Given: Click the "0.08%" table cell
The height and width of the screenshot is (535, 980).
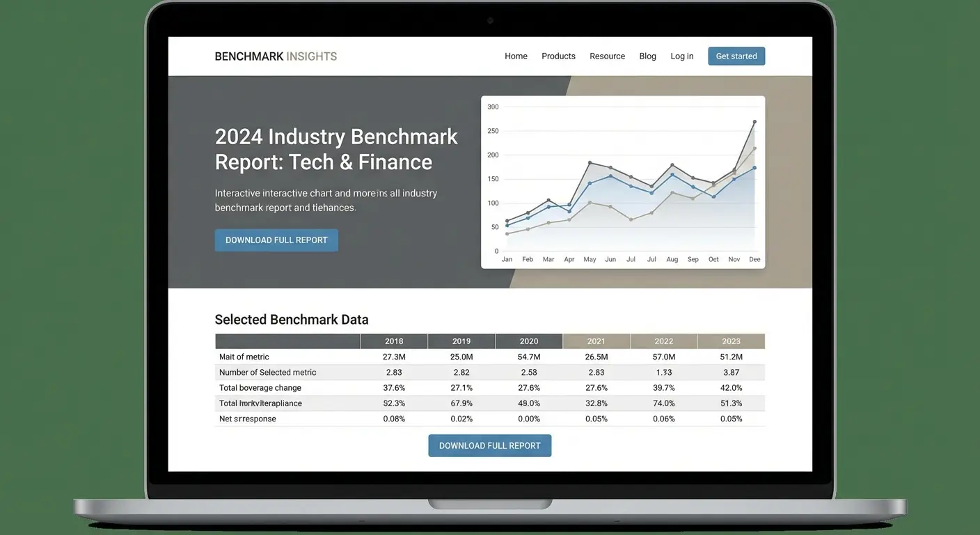Looking at the screenshot, I should point(394,419).
